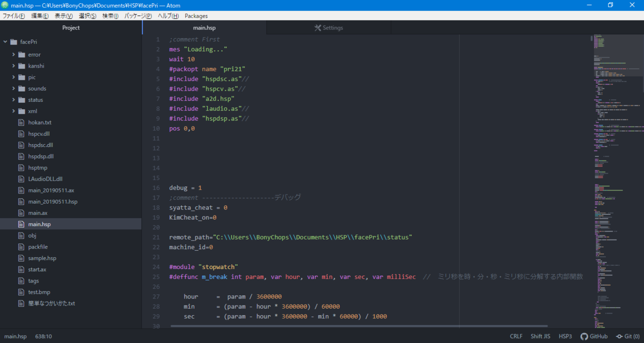
Task: Click the kanshi folder icon
Action: tap(22, 66)
